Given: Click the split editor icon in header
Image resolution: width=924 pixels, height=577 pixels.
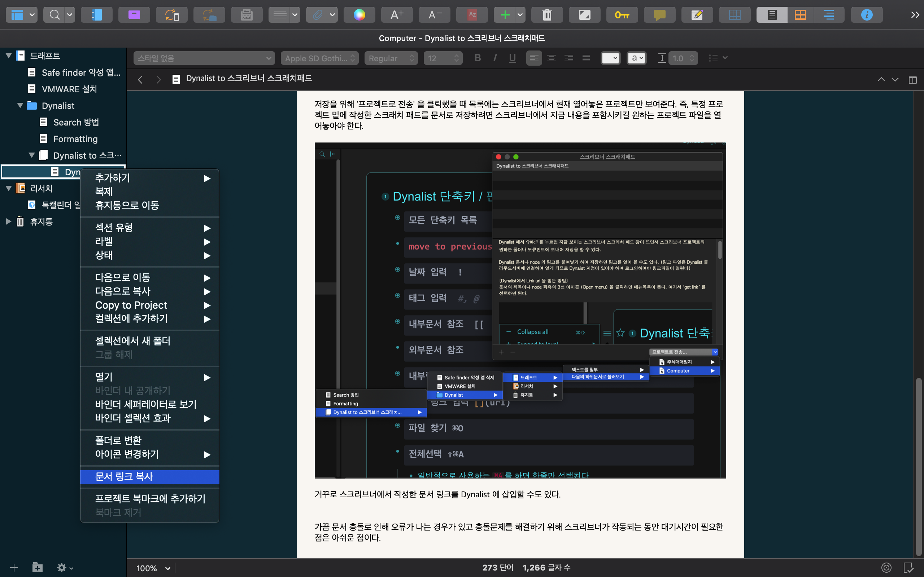Looking at the screenshot, I should pyautogui.click(x=912, y=80).
